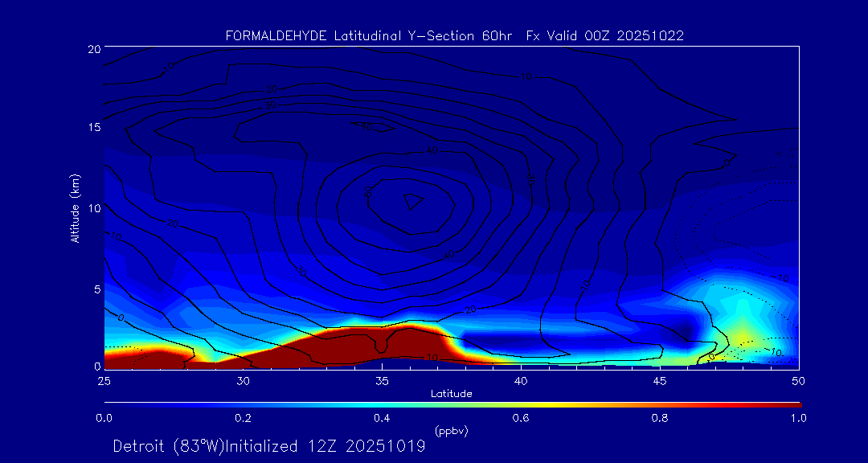Click the color scale value 0.4
The height and width of the screenshot is (463, 868).
click(382, 419)
